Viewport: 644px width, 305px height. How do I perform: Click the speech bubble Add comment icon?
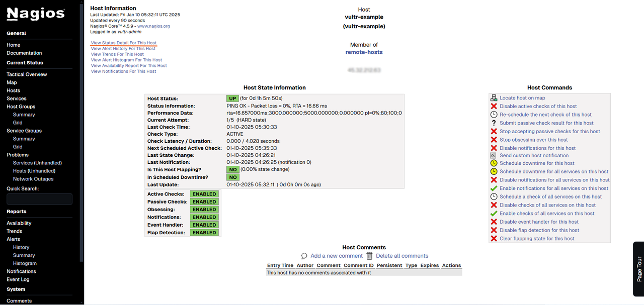point(304,256)
